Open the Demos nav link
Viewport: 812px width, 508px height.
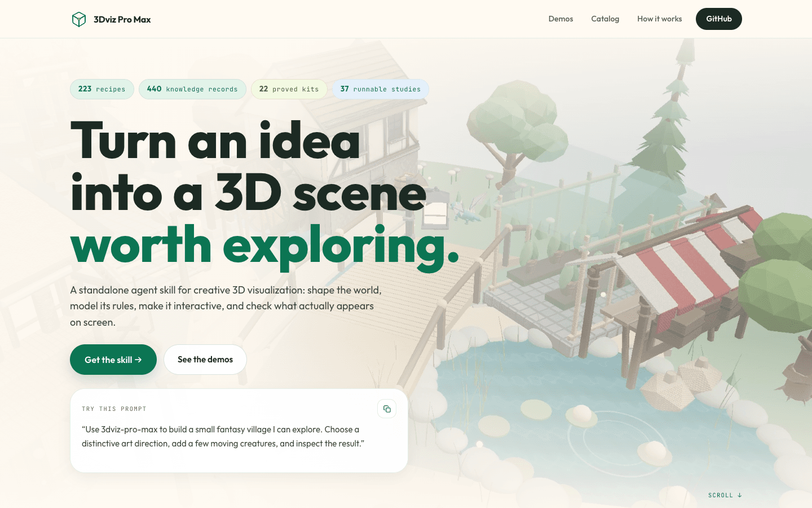coord(561,19)
